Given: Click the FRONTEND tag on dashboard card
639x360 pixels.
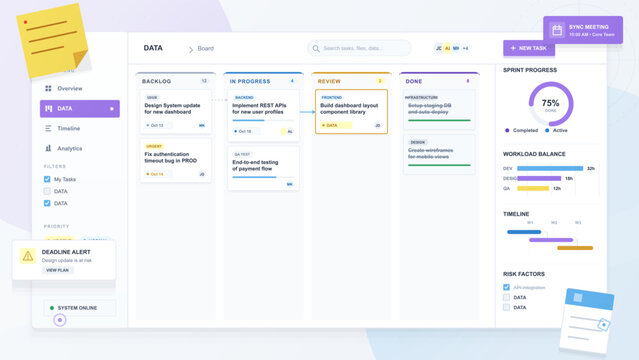Looking at the screenshot, I should click(x=332, y=97).
